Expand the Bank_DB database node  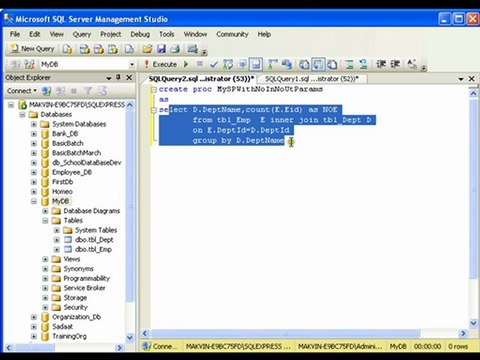[x=34, y=134]
